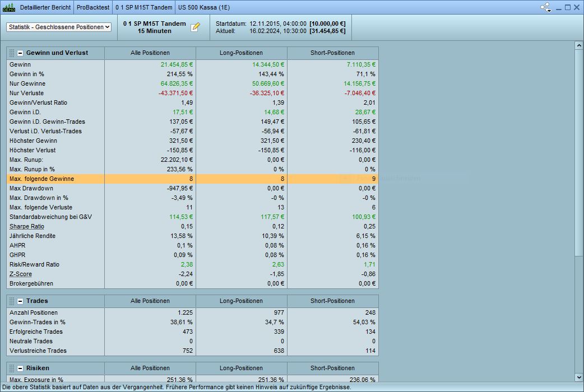This screenshot has height=392, width=584.
Task: Click the Max Drawdown value -947,95 €
Action: coord(180,188)
